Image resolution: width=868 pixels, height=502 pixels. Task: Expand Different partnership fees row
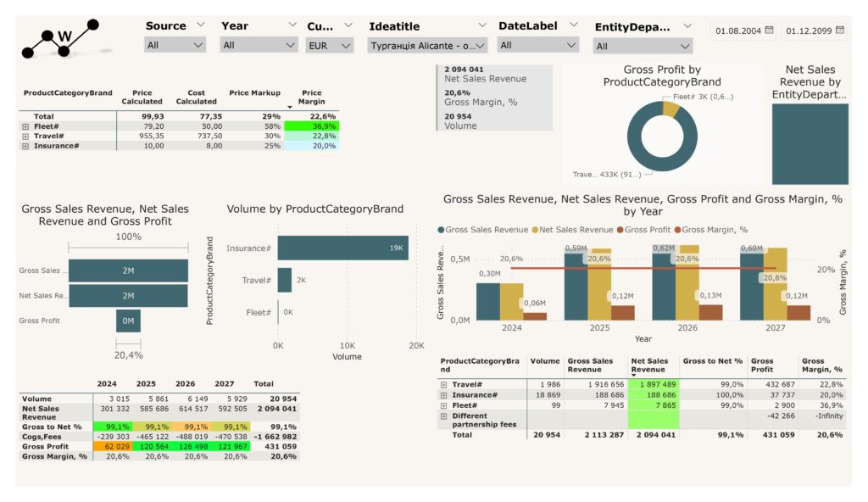coord(443,416)
